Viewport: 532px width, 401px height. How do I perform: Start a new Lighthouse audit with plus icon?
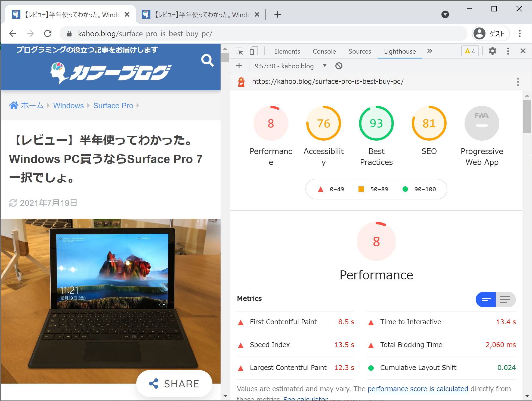coord(239,66)
